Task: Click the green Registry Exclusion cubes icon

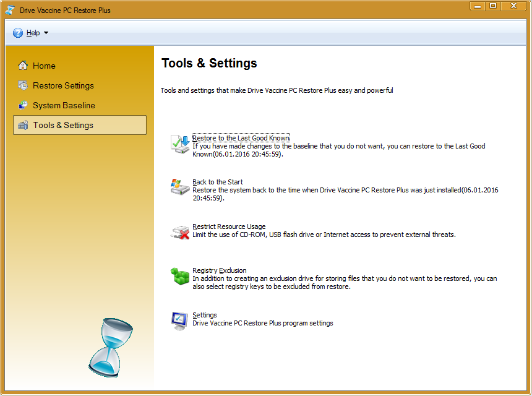Action: [180, 276]
